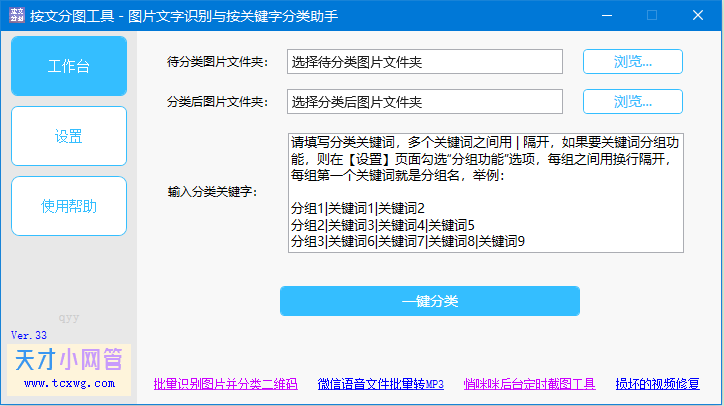Click the disabled maximize window button
Image resolution: width=724 pixels, height=406 pixels.
pos(652,15)
